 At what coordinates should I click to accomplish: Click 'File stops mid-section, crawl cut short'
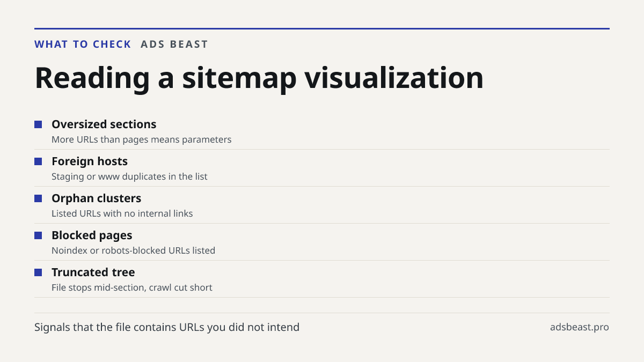click(x=132, y=287)
